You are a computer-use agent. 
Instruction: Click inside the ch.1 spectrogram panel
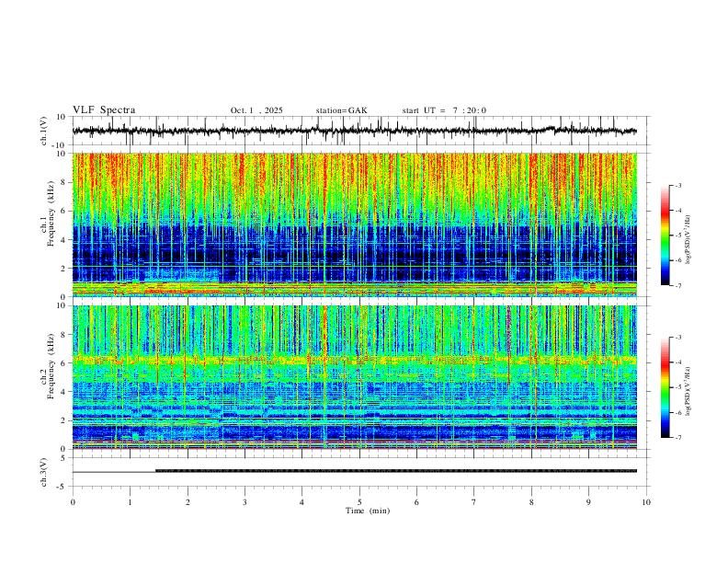(x=354, y=224)
